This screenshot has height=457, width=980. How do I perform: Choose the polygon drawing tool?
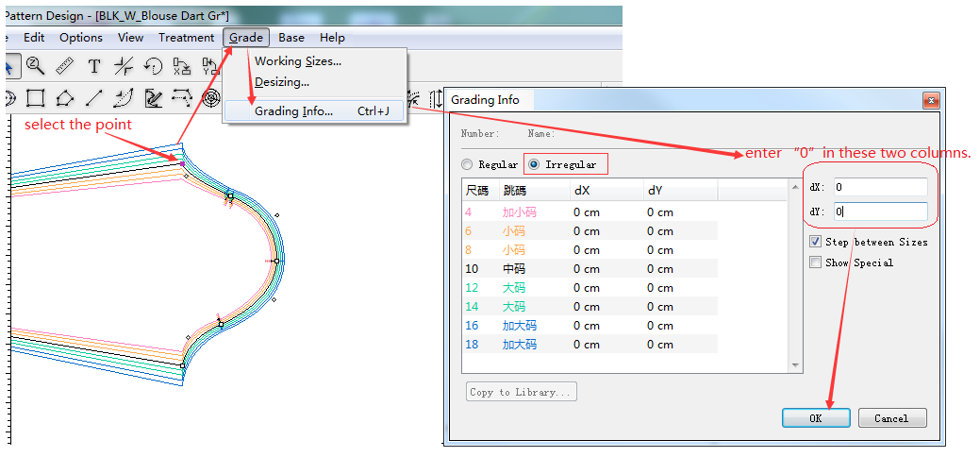64,98
